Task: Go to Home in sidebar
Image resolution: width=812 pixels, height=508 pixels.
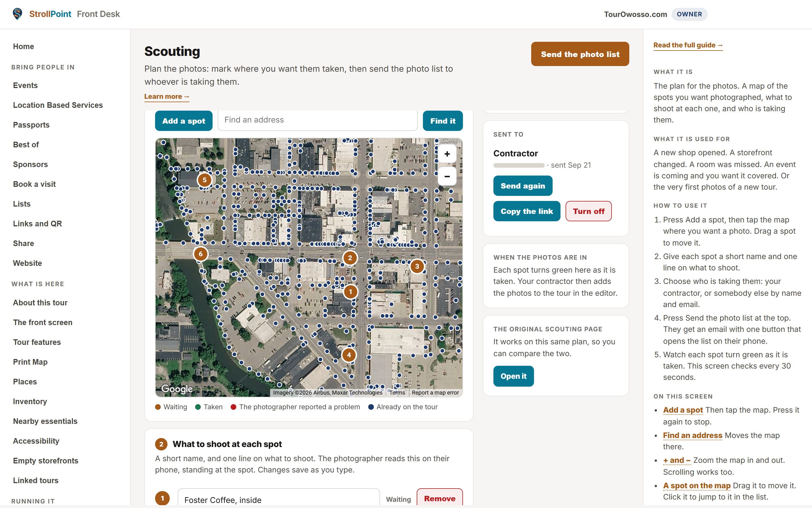Action: 23,46
